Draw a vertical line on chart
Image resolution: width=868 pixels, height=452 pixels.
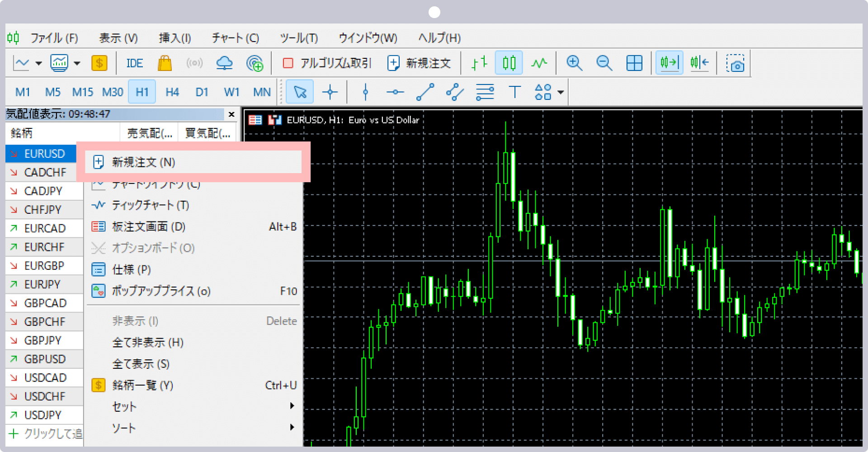click(365, 92)
